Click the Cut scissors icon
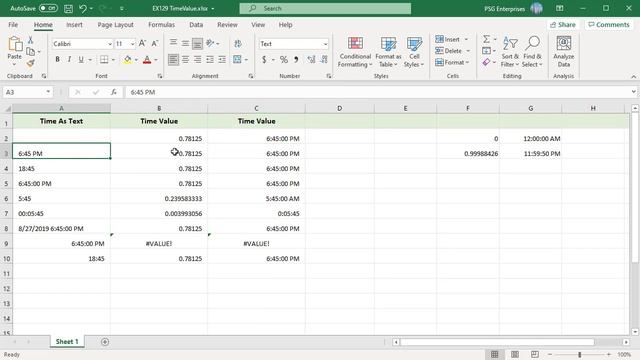 pos(30,40)
